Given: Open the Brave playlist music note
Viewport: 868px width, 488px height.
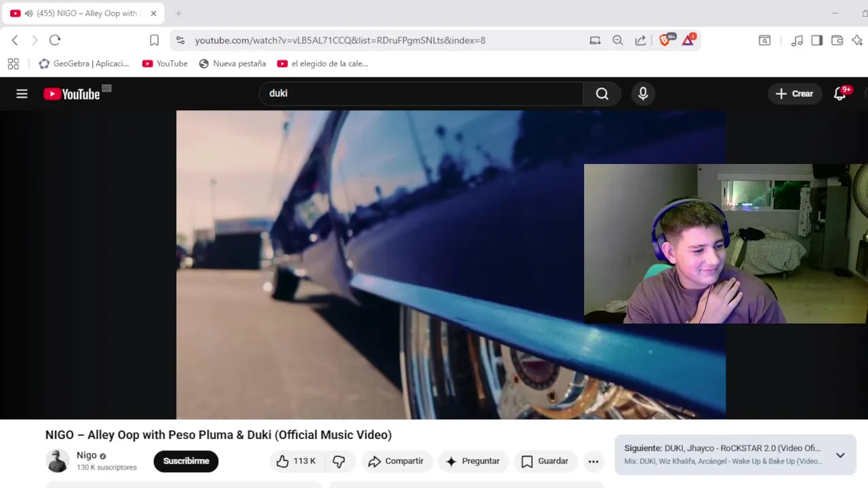Looking at the screenshot, I should tap(797, 40).
